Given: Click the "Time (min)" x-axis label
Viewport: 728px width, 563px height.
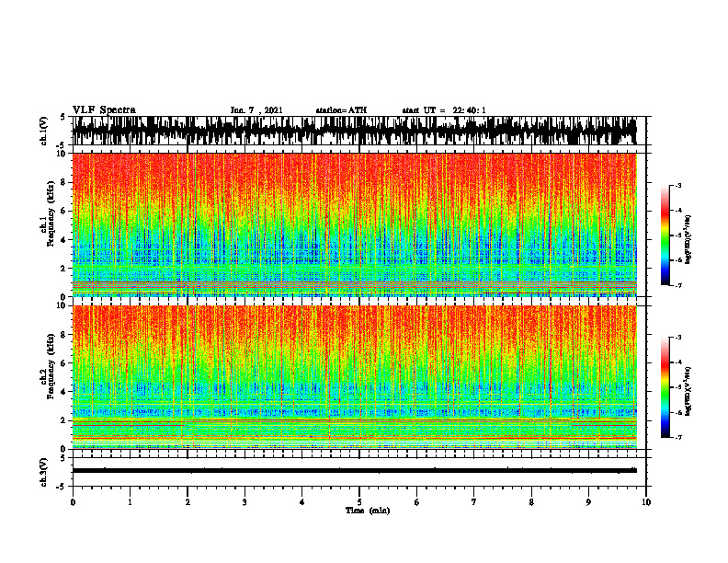Looking at the screenshot, I should (368, 511).
